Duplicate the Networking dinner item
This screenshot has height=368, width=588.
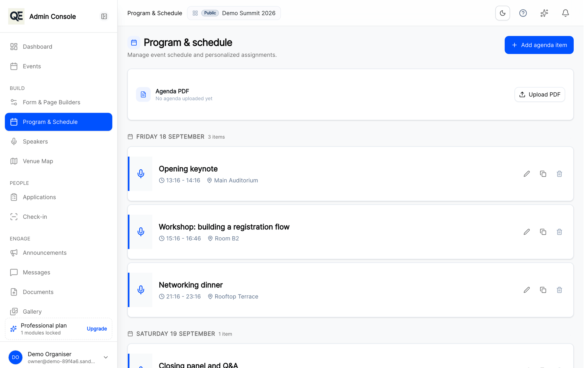[x=543, y=290]
